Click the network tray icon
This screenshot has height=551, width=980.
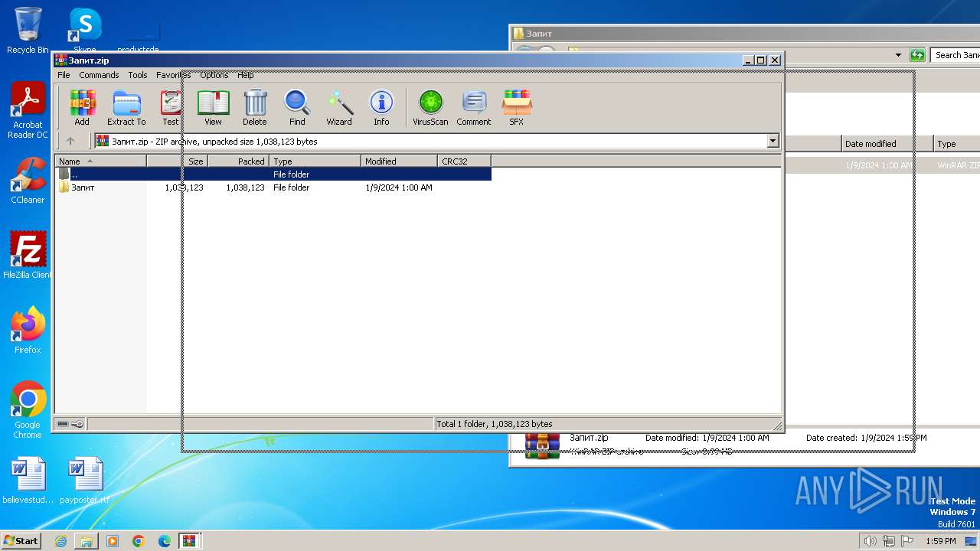click(x=888, y=541)
